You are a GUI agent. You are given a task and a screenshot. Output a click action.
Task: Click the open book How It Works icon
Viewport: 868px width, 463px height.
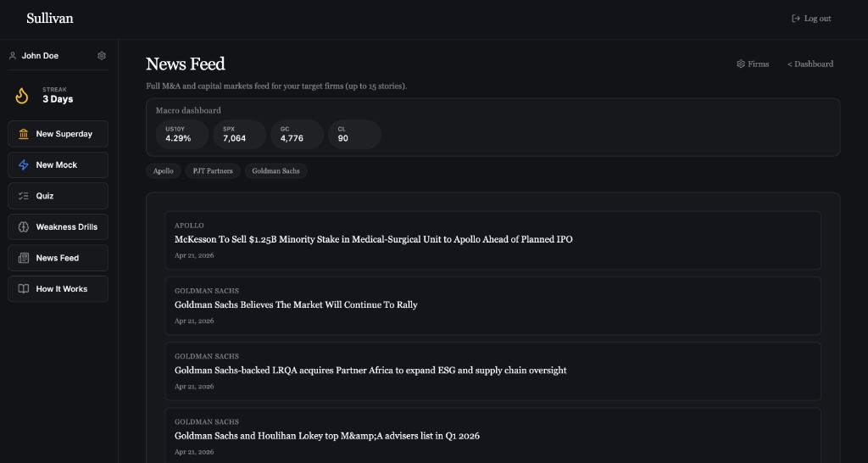point(24,289)
